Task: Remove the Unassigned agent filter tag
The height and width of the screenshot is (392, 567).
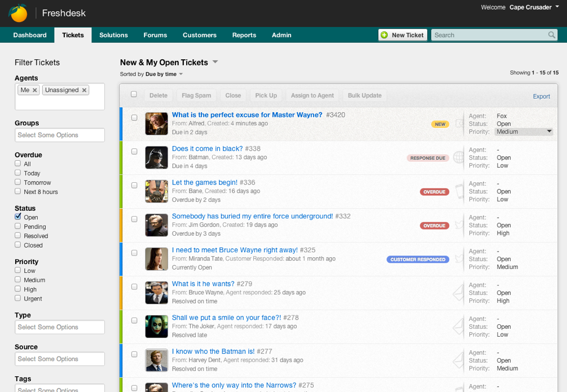Action: (84, 90)
